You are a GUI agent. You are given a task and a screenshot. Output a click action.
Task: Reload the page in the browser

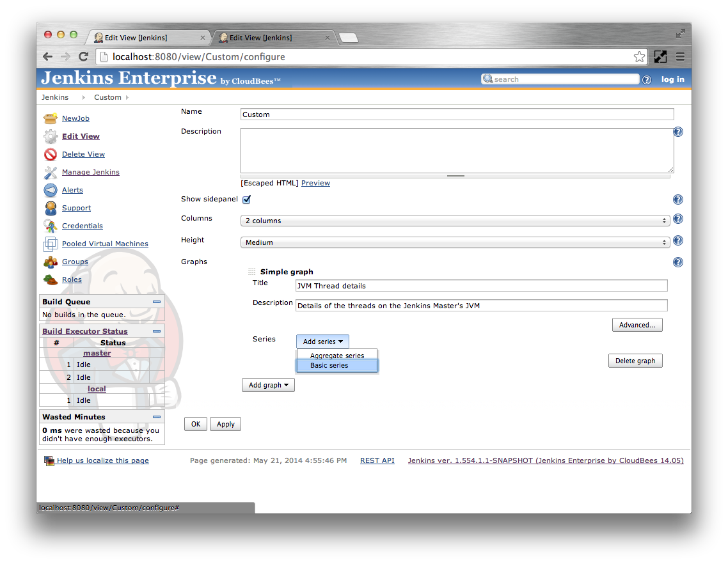coord(84,57)
